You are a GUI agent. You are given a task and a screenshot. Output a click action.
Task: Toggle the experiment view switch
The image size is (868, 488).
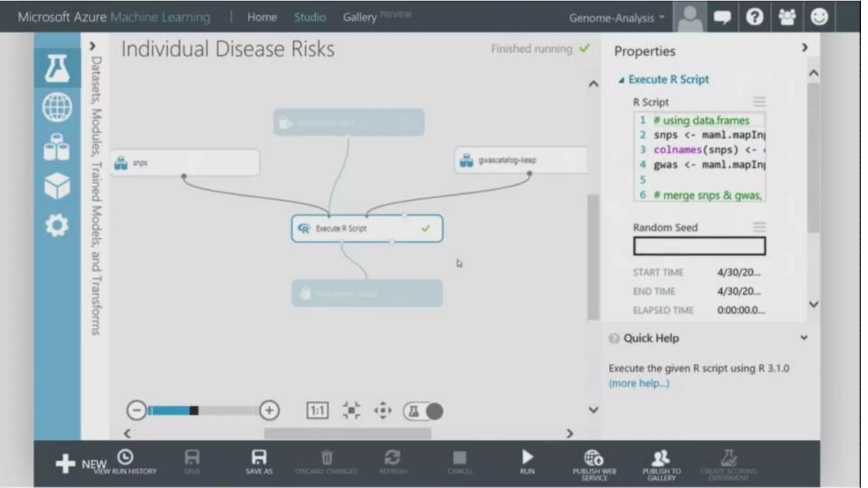point(423,411)
